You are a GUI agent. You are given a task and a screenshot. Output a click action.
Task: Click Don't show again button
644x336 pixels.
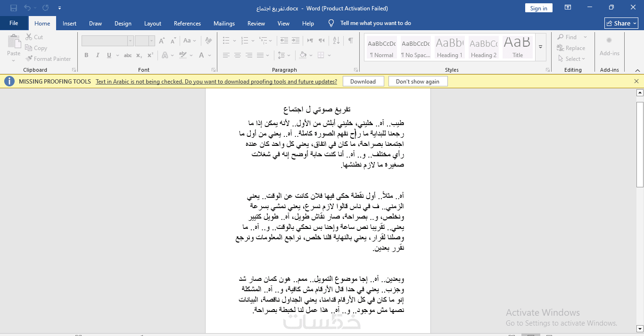(x=418, y=82)
